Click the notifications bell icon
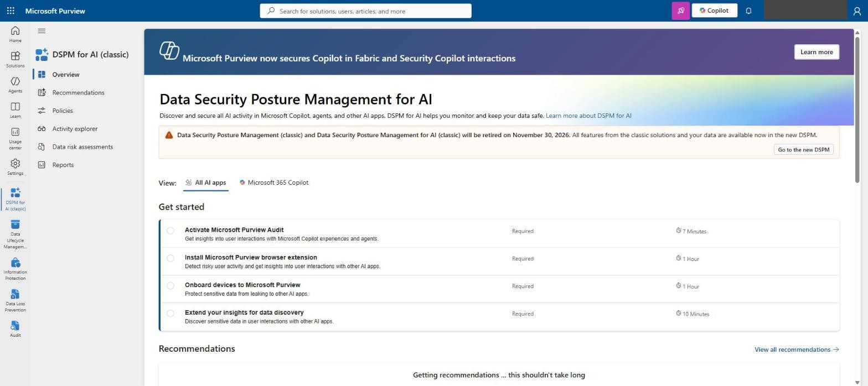This screenshot has width=868, height=386. [x=748, y=11]
